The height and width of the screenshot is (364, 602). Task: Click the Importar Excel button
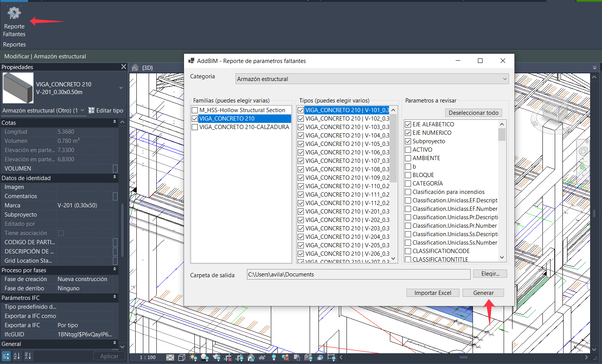click(x=433, y=293)
